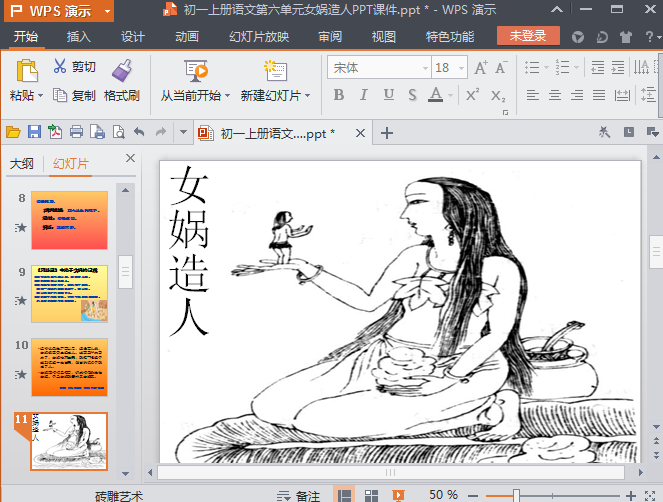Click the Undo arrow icon
663x502 pixels.
tap(139, 132)
